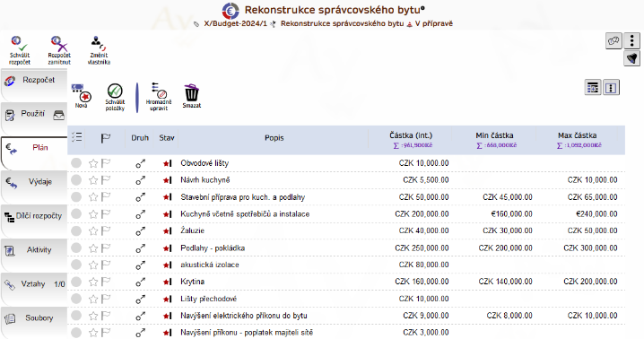Viewport: 644px width, 339px height.
Task: Sort by Částka (int.) column header
Action: [411, 135]
